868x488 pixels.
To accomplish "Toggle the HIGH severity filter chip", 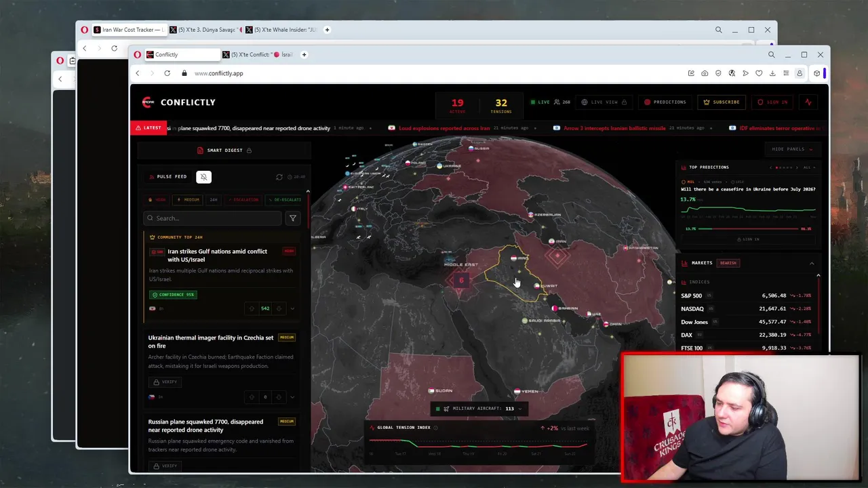I will [x=157, y=200].
